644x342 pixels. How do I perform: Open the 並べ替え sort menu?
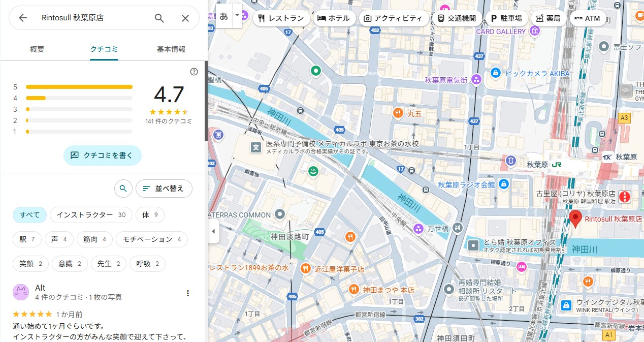click(x=164, y=189)
